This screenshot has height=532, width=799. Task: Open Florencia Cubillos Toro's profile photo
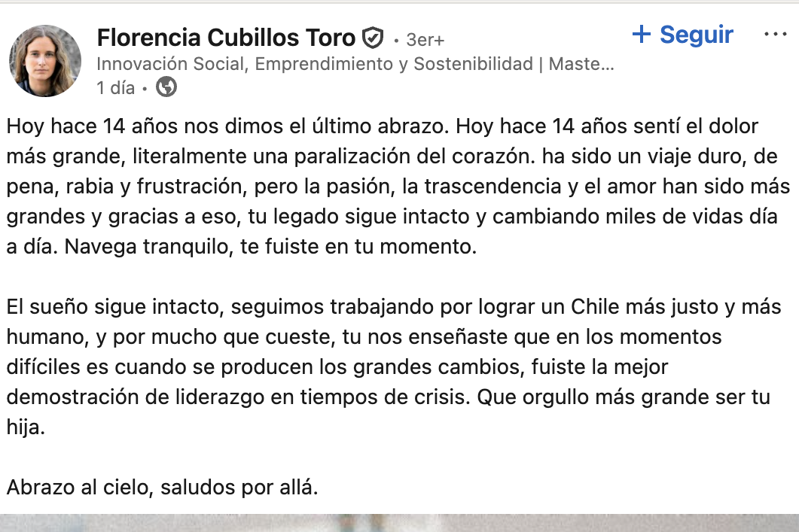point(44,61)
